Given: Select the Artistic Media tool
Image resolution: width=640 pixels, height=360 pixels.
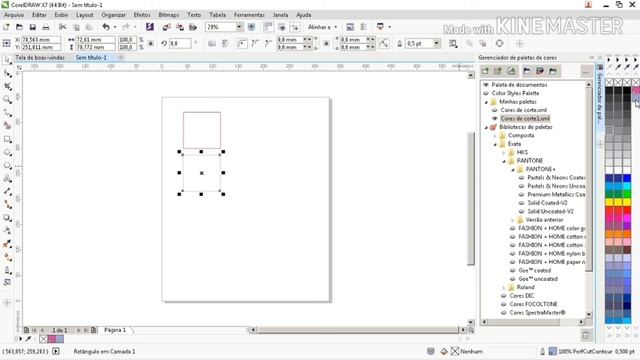Looking at the screenshot, I should point(7,126).
